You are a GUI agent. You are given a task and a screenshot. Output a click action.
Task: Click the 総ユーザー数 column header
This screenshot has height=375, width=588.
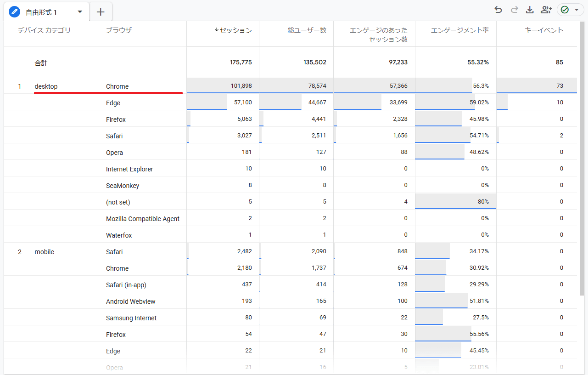[x=307, y=30]
